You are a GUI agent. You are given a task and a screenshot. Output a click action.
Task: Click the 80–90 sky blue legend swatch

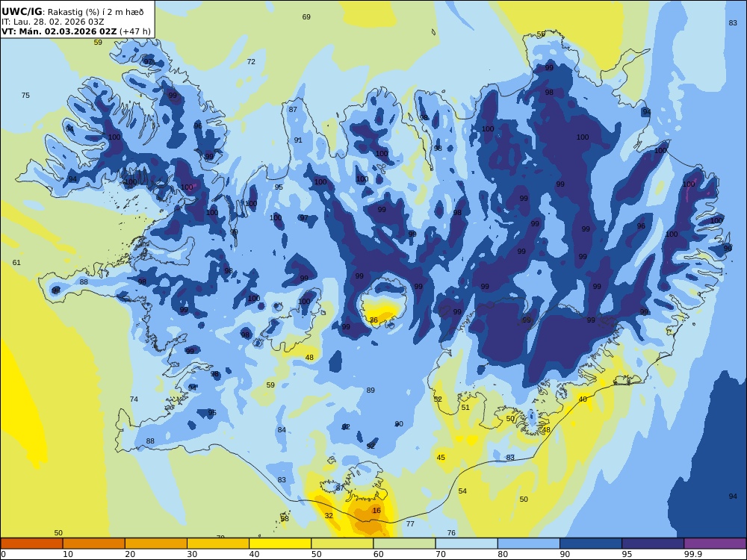(x=529, y=544)
